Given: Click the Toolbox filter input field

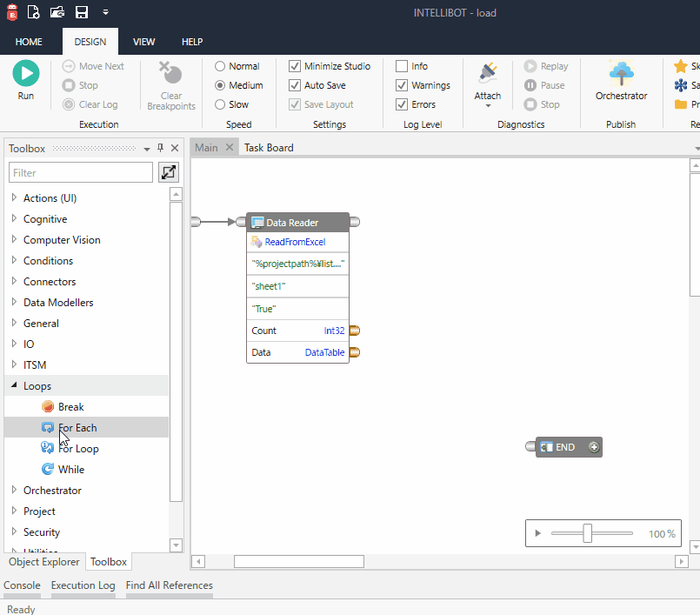Looking at the screenshot, I should pyautogui.click(x=80, y=173).
